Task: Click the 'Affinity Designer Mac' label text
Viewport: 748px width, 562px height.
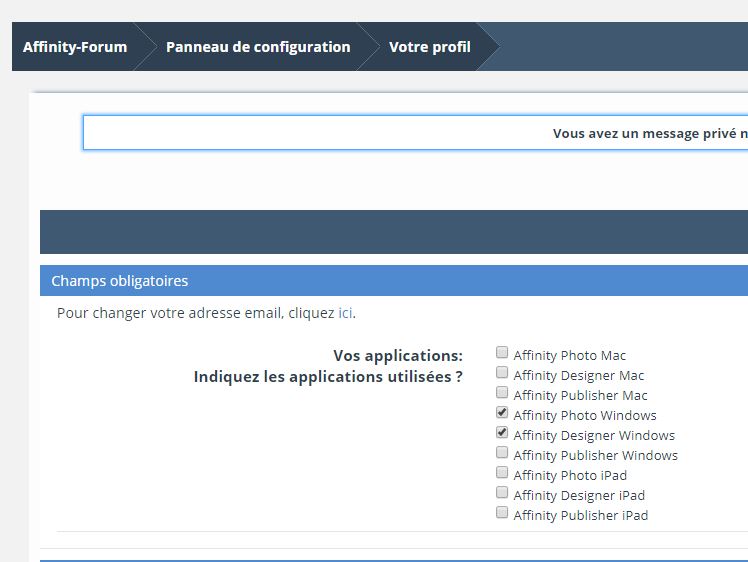Action: (579, 375)
